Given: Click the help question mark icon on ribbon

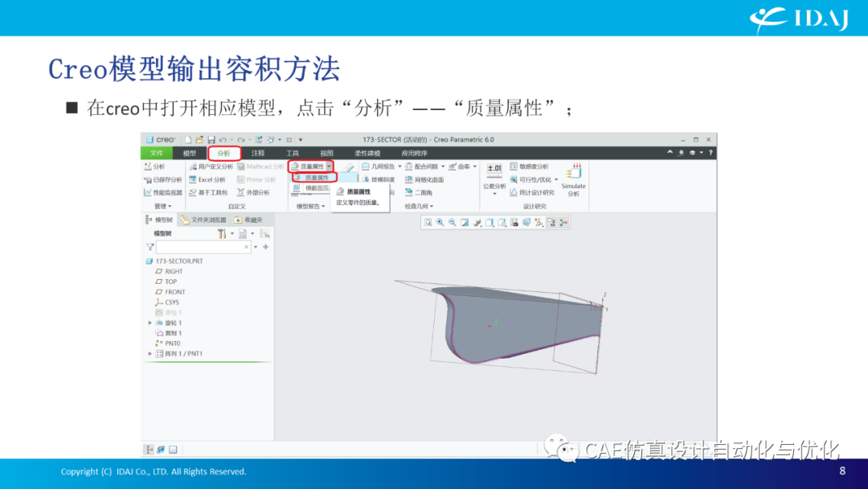Looking at the screenshot, I should coord(710,153).
